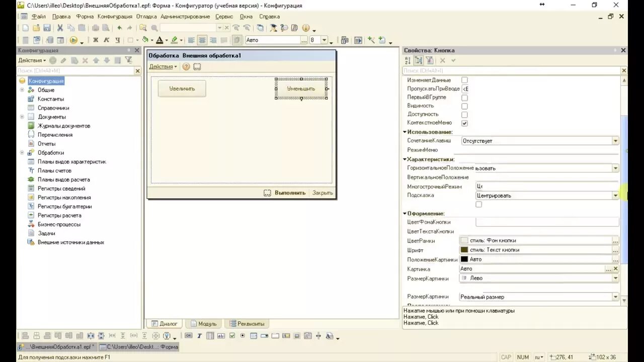Insert a checkbox control from the bottom toolbar
Viewport: 644px width, 362px height.
click(x=232, y=336)
